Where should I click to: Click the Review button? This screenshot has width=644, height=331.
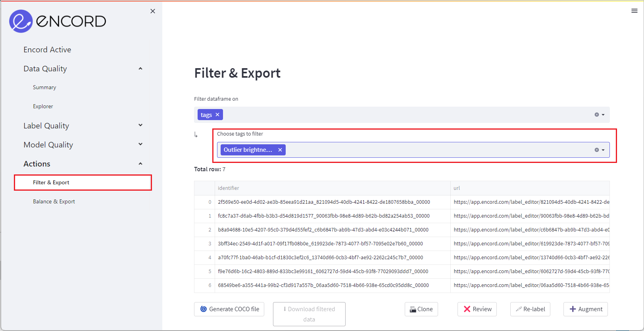point(477,309)
